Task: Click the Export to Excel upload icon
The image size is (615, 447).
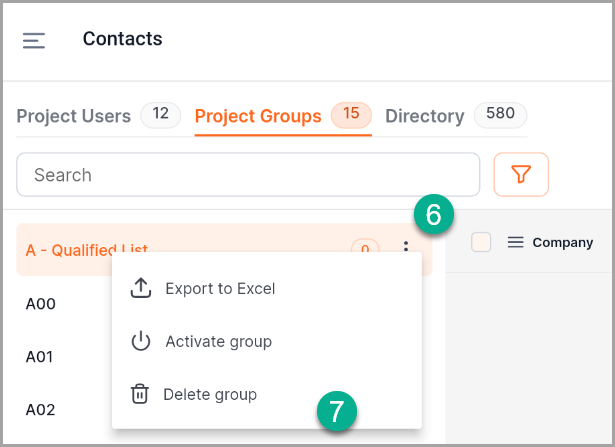Action: (x=141, y=289)
